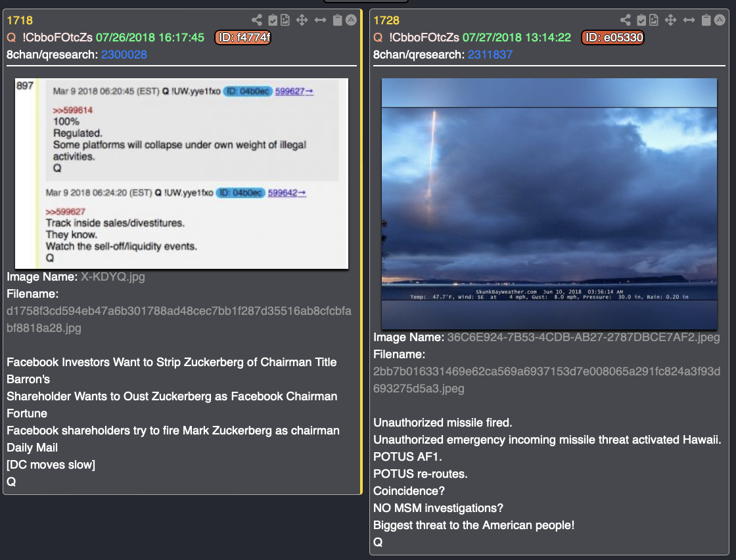Click the Fortune line in post 1718
The width and height of the screenshot is (736, 560).
click(x=27, y=413)
